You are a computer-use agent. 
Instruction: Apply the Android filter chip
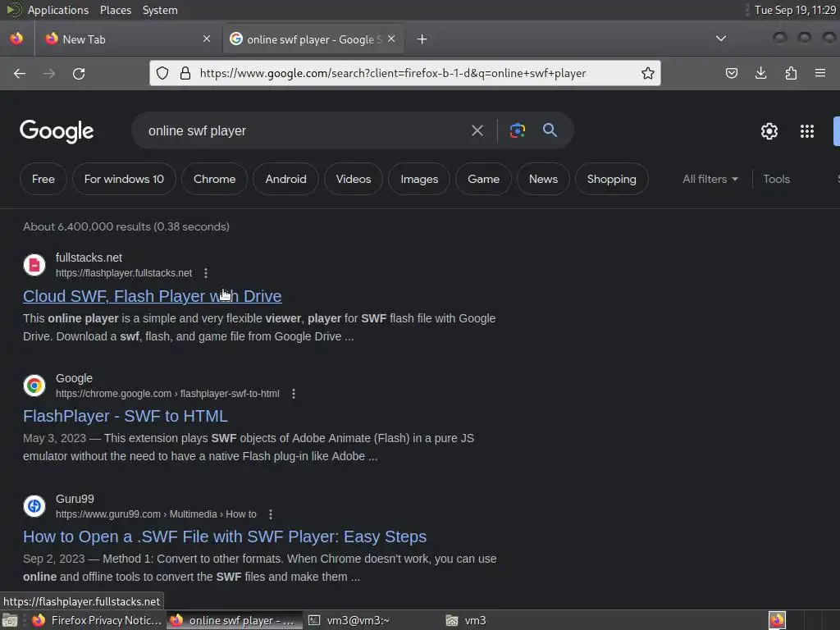pyautogui.click(x=285, y=179)
